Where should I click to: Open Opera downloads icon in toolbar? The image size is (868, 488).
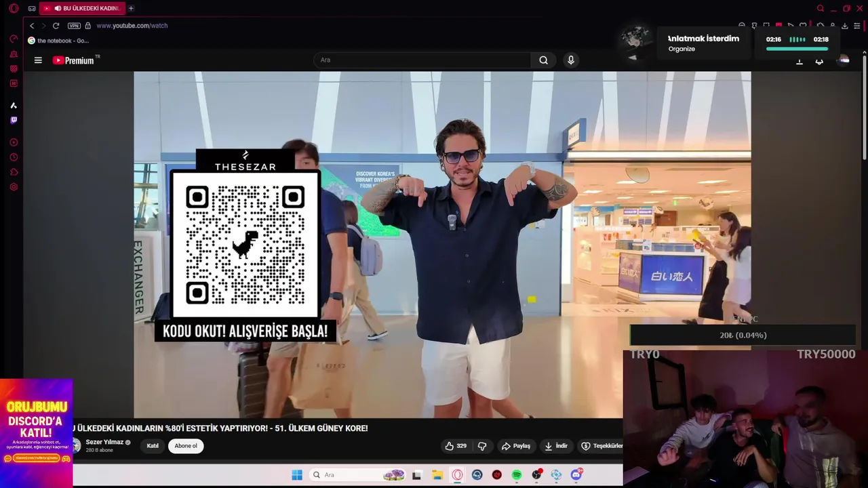[844, 26]
